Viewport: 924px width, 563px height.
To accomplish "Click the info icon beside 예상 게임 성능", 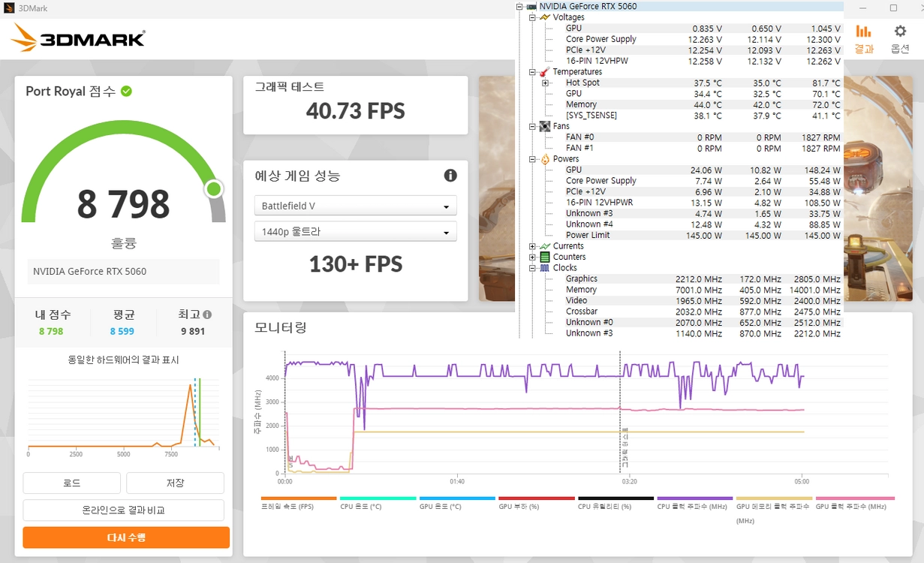I will (x=450, y=176).
